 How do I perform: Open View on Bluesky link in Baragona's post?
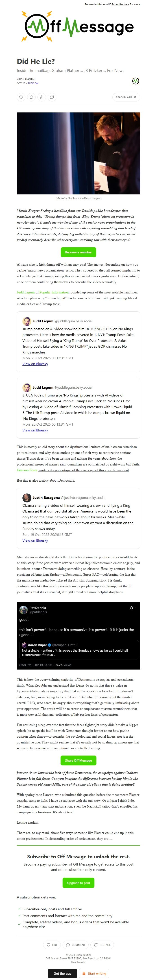pyautogui.click(x=35, y=540)
